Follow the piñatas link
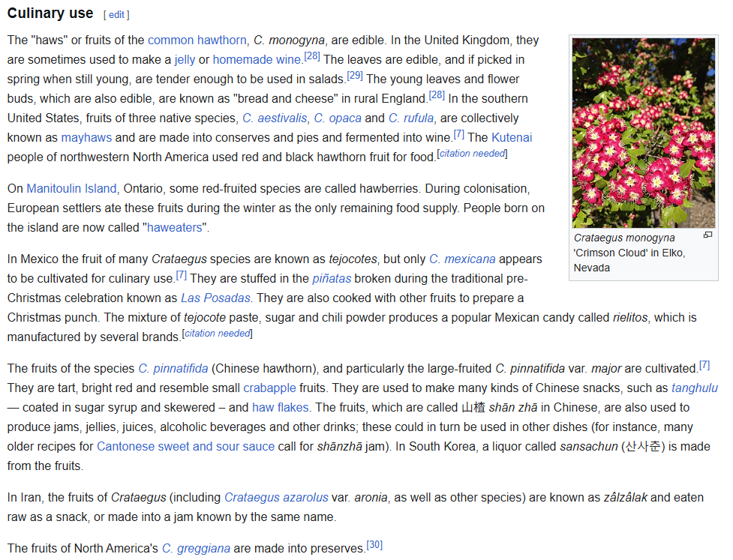This screenshot has height=560, width=733. pyautogui.click(x=332, y=279)
